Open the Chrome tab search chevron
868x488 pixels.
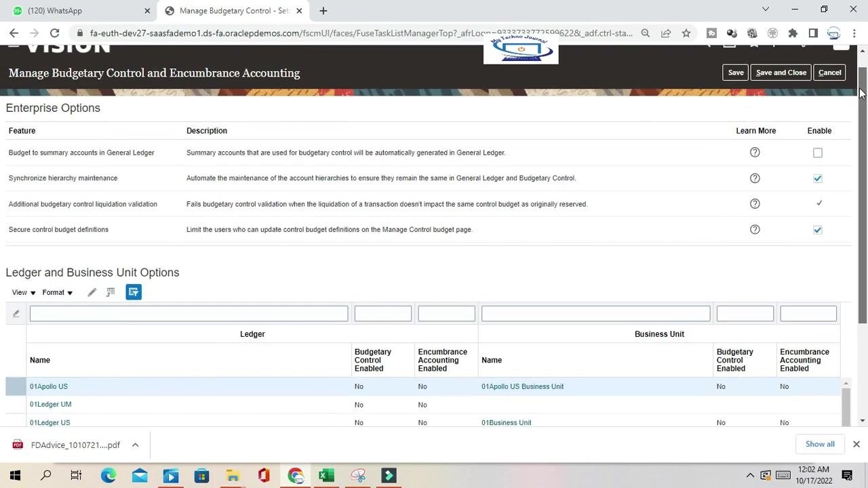766,9
